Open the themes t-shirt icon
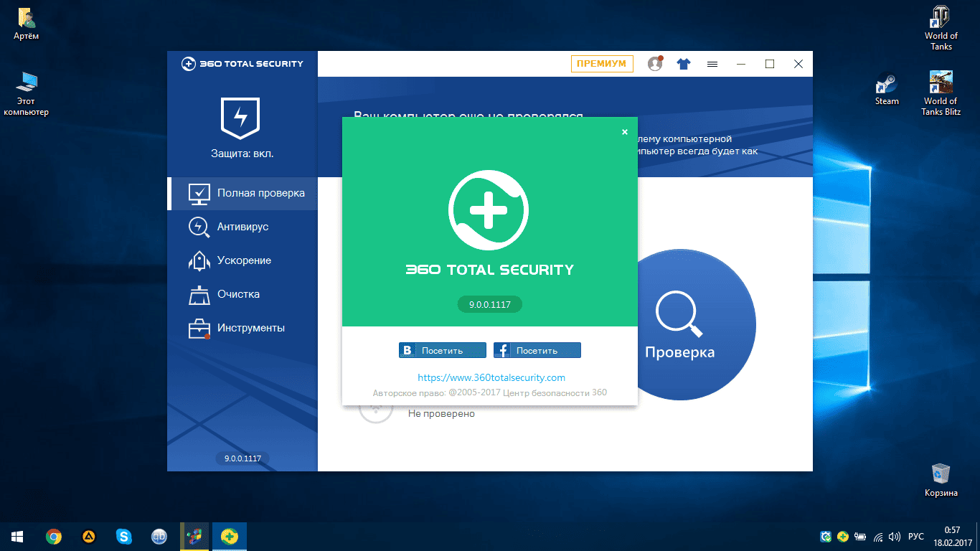This screenshot has width=980, height=551. pyautogui.click(x=684, y=64)
